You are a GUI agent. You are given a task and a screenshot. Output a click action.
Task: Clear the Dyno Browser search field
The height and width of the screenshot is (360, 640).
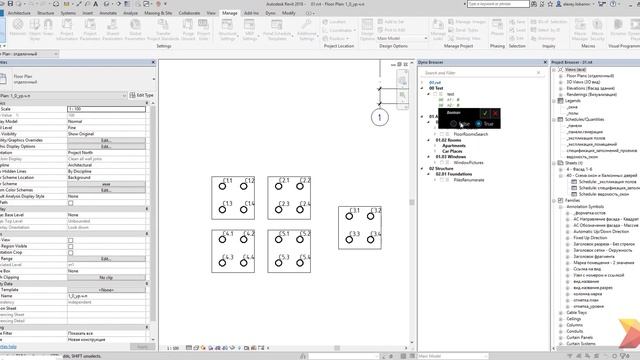pyautogui.click(x=538, y=73)
